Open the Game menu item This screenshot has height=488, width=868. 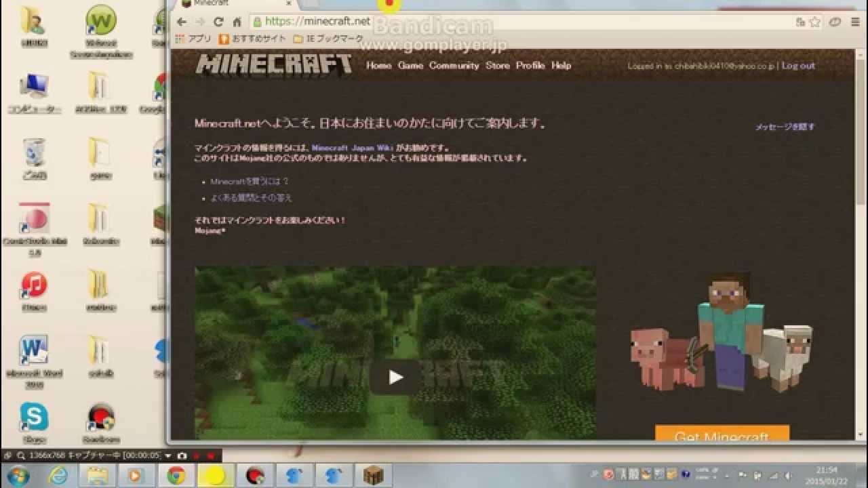pos(410,66)
